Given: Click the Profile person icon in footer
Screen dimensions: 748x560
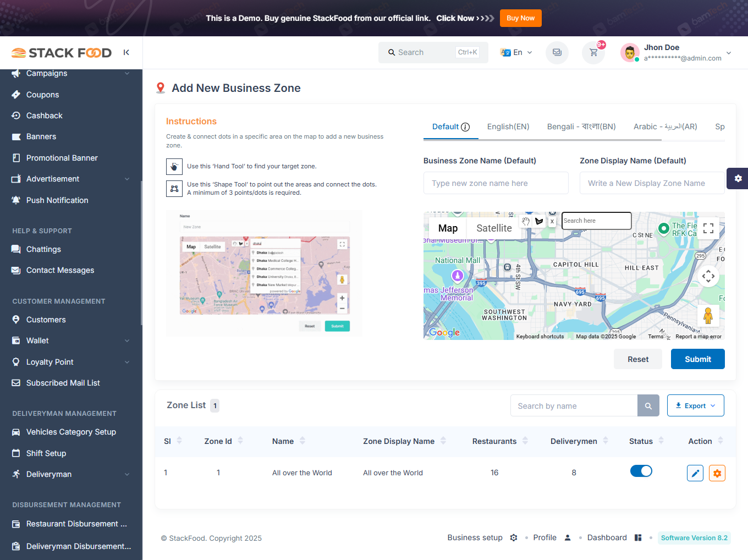Looking at the screenshot, I should coord(568,537).
